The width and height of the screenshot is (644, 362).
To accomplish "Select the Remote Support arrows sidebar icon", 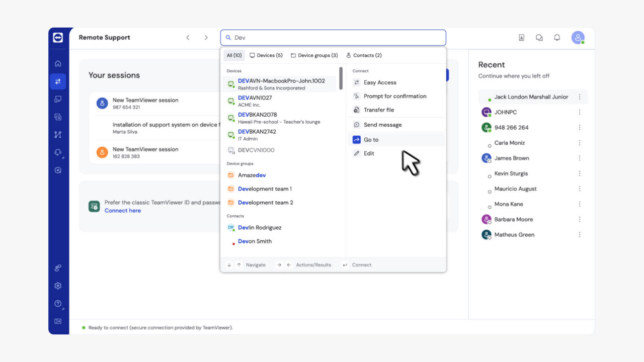I will (58, 81).
